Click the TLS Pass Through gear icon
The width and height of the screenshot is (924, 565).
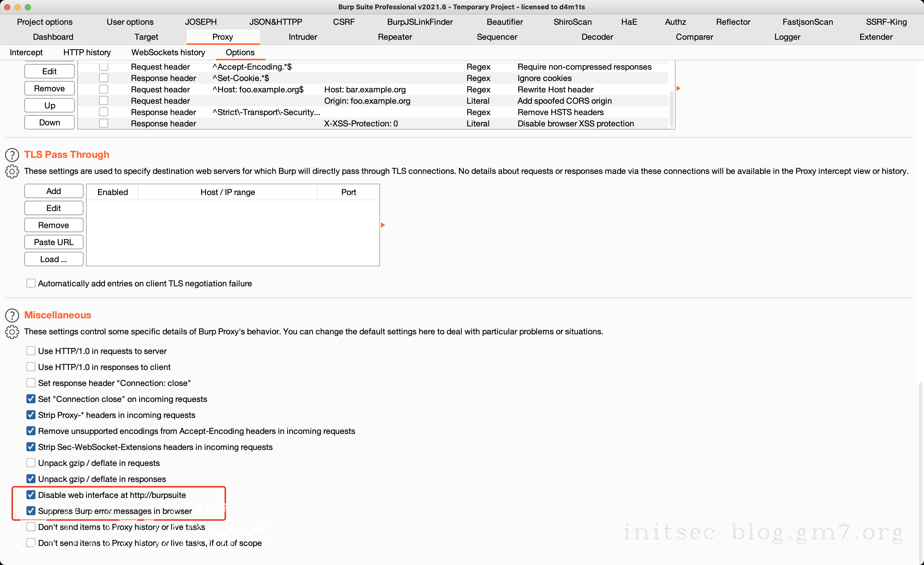(x=12, y=172)
